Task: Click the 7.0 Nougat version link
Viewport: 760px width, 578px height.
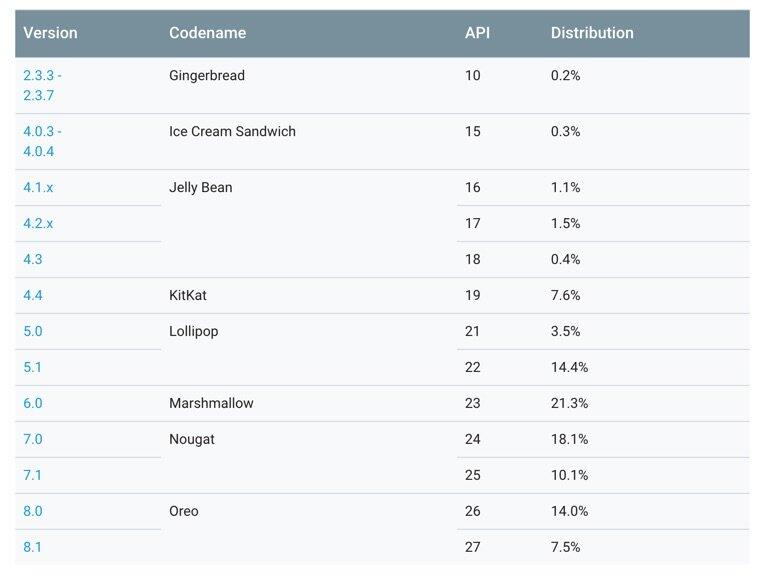Action: click(33, 439)
